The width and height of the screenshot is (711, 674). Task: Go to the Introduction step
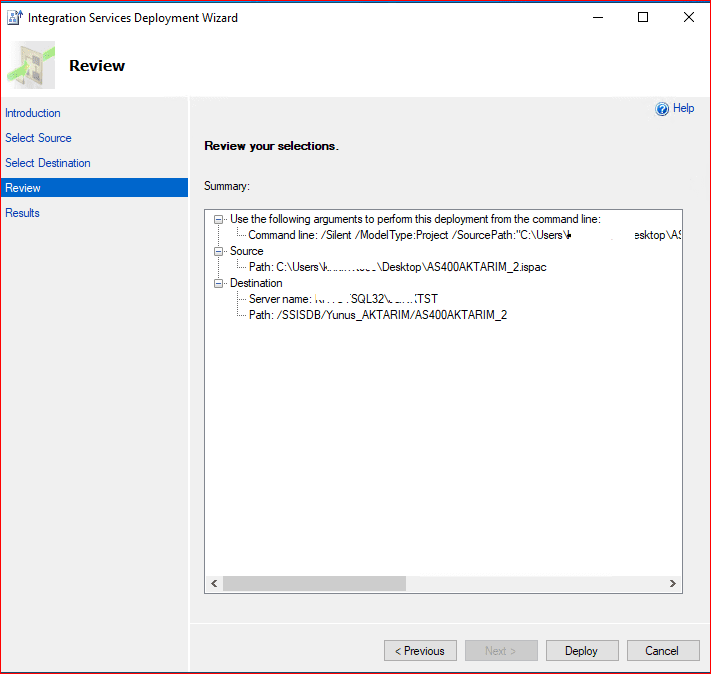coord(33,113)
